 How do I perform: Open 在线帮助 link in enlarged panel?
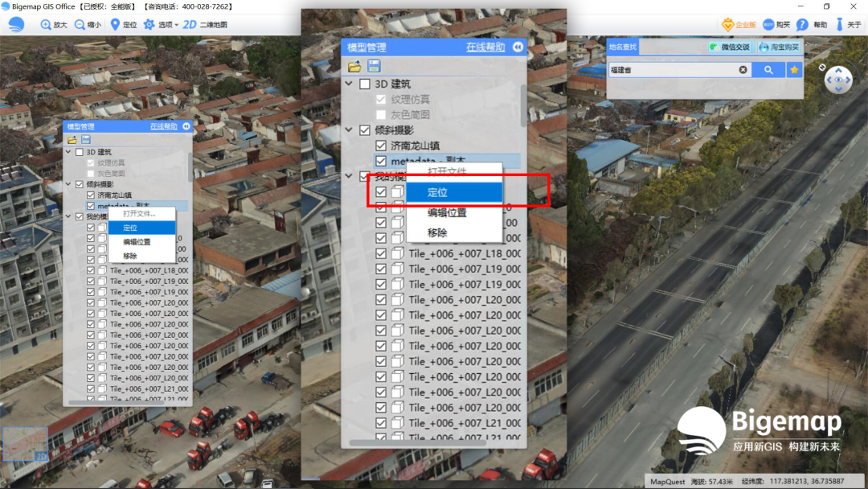[x=485, y=47]
